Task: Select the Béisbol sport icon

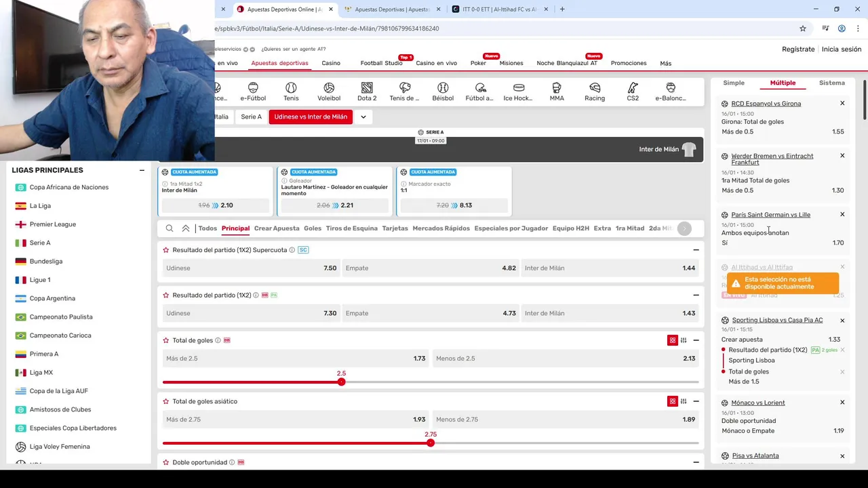Action: coord(443,91)
